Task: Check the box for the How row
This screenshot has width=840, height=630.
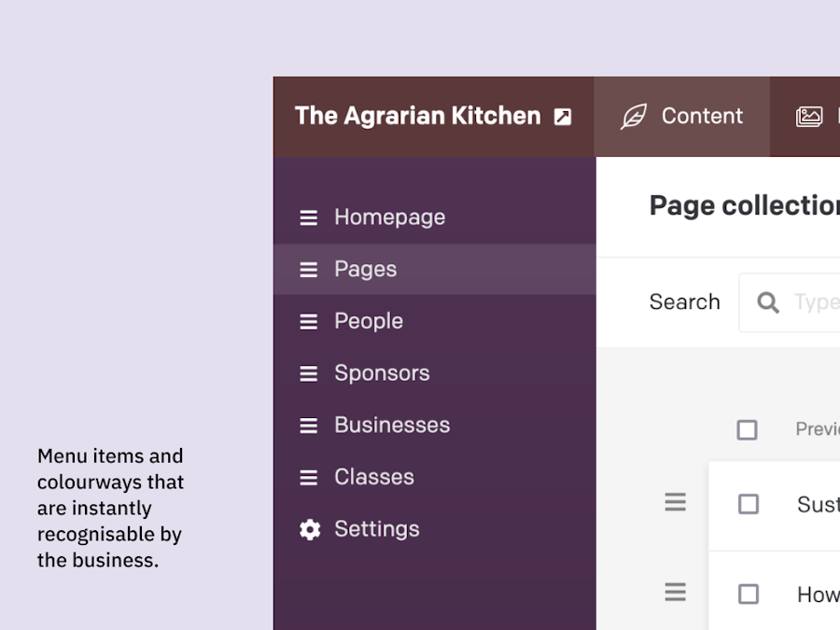Action: (x=749, y=595)
